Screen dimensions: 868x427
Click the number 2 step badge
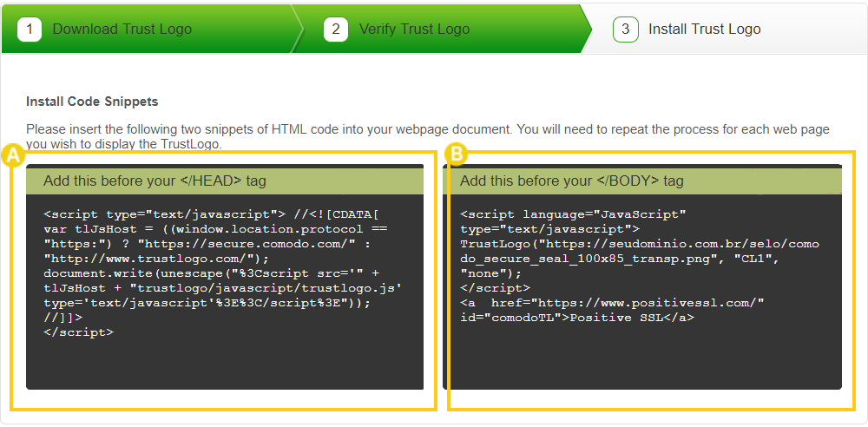point(336,30)
